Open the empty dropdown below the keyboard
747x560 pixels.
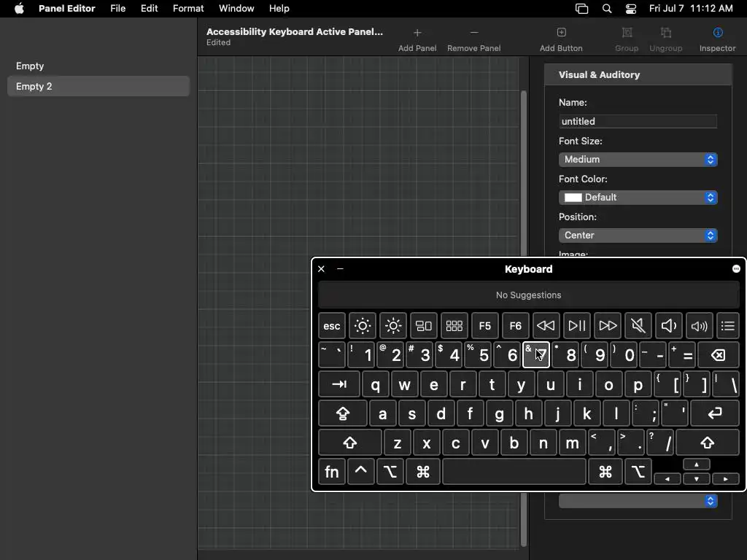tap(638, 501)
